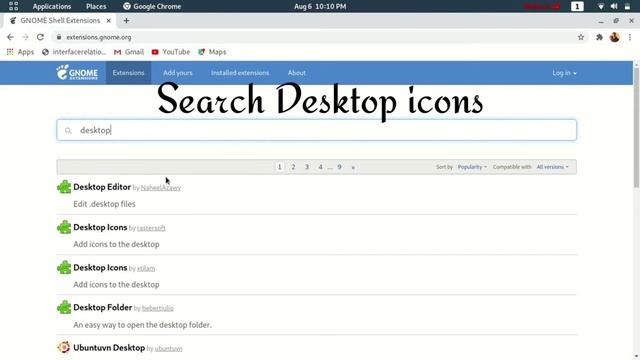This screenshot has width=640, height=360.
Task: Open the Chrome profile avatar
Action: 615,37
